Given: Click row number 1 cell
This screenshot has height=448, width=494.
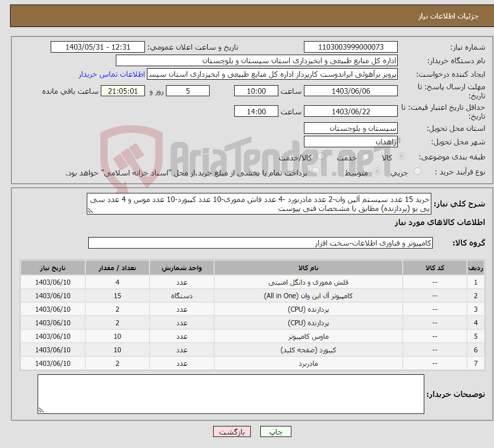Looking at the screenshot, I should [x=476, y=283].
